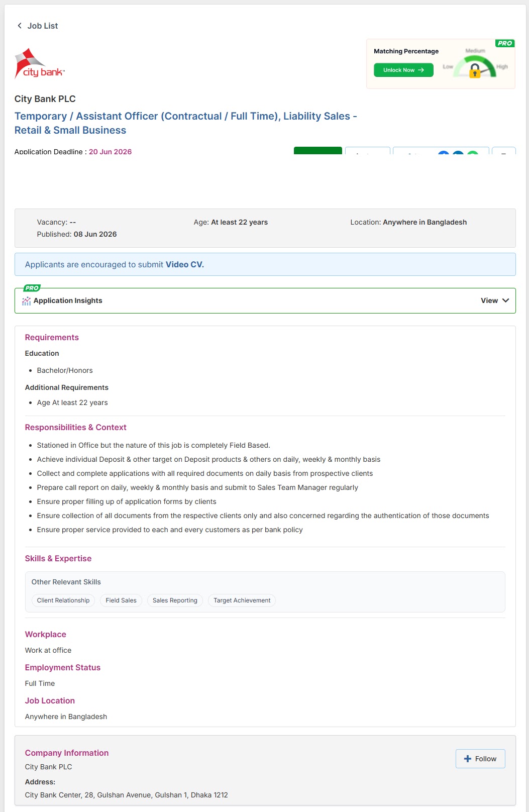529x812 pixels.
Task: Click the PRO badge on Matching Percentage card
Action: coord(504,43)
